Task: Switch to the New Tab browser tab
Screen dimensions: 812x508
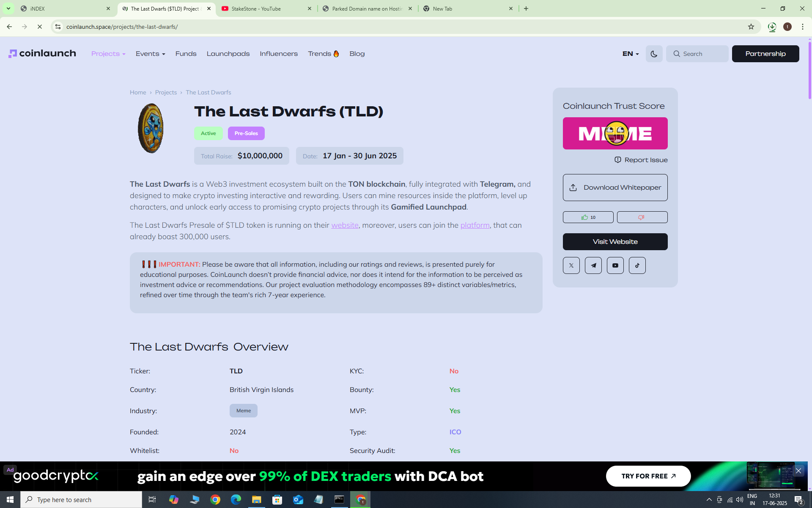Action: click(468, 8)
